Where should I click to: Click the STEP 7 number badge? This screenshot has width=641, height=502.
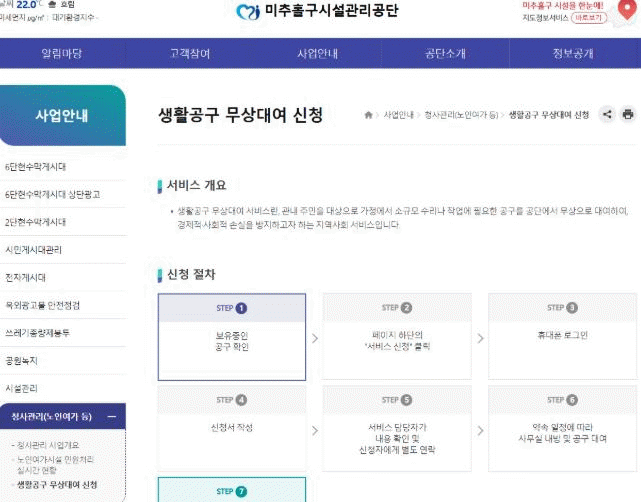click(241, 491)
